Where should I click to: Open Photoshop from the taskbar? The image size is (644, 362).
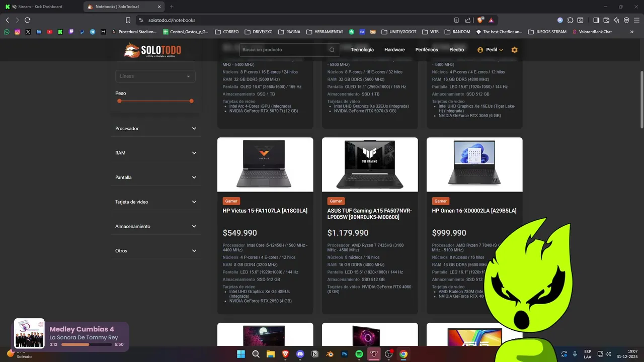[345, 354]
